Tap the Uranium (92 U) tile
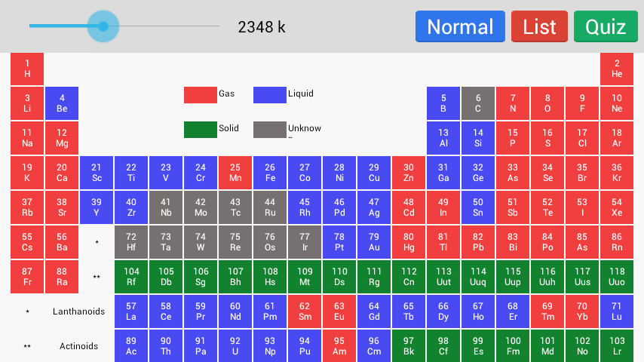Image resolution: width=644 pixels, height=362 pixels. pos(235,345)
